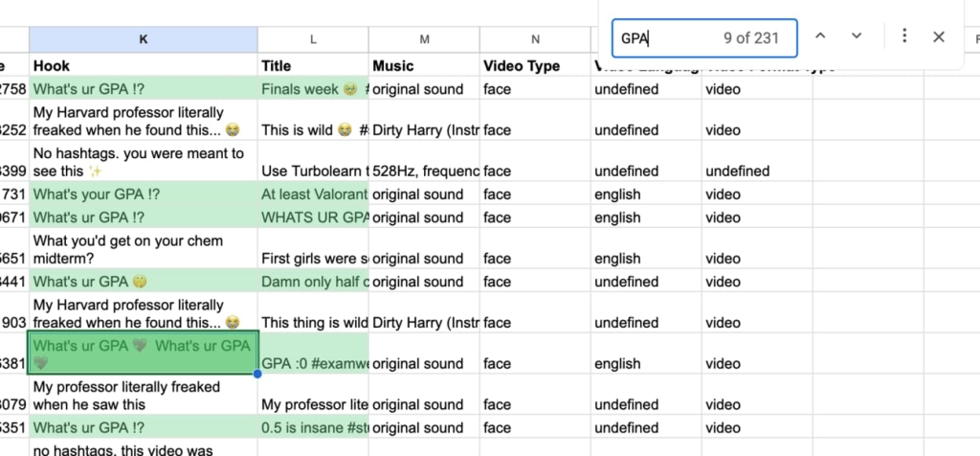Click the 'GPA :0 #examw' title cell

tap(313, 364)
